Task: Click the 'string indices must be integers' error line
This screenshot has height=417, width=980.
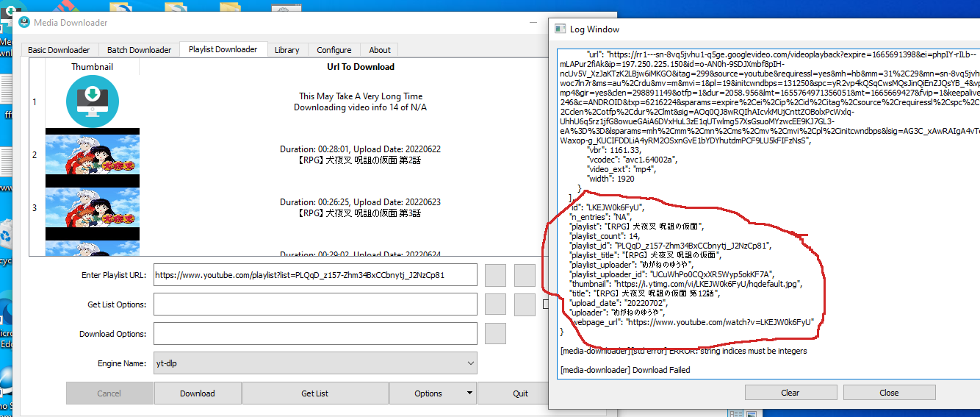Action: (x=683, y=351)
